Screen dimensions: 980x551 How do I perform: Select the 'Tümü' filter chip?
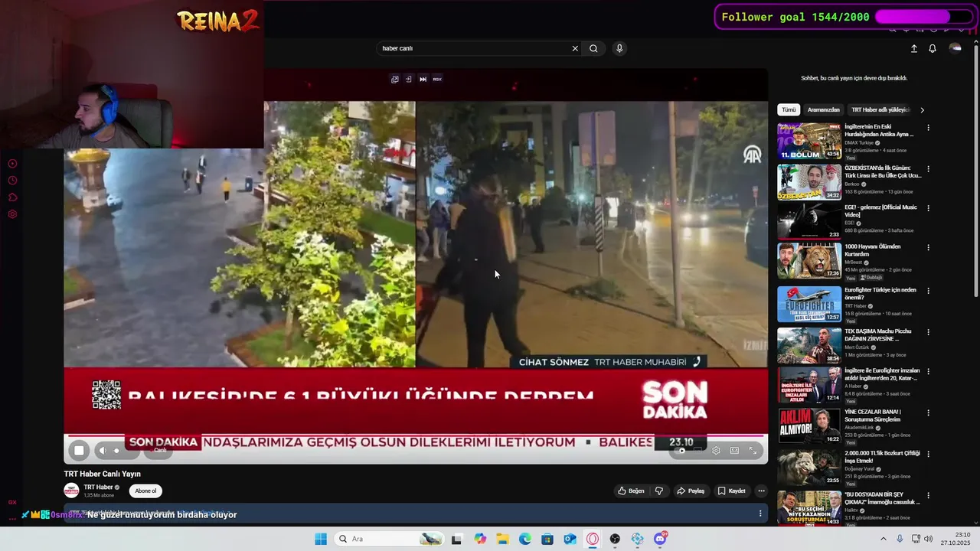pos(789,109)
